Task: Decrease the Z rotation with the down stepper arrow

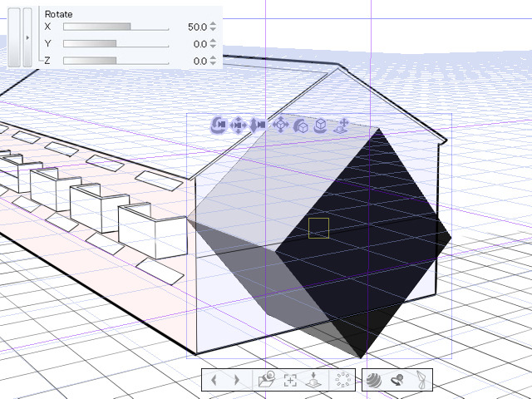Action: coord(213,63)
